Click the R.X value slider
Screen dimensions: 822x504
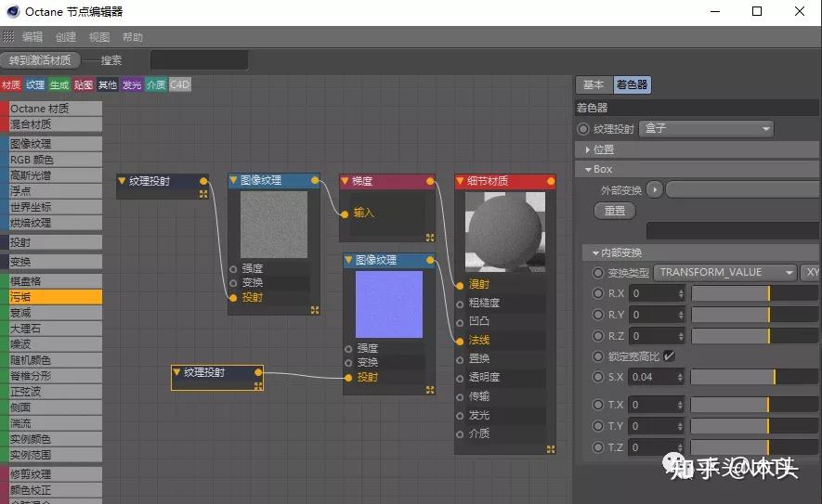tap(754, 293)
